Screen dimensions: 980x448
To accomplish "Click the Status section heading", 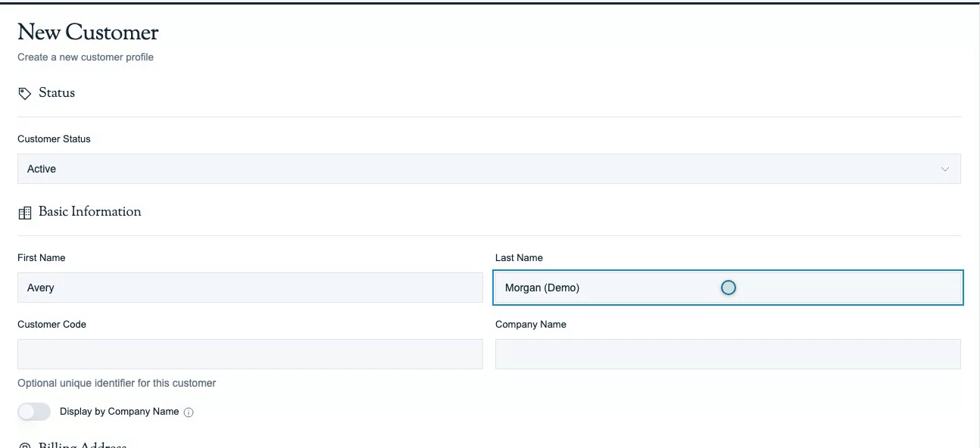I will (57, 93).
